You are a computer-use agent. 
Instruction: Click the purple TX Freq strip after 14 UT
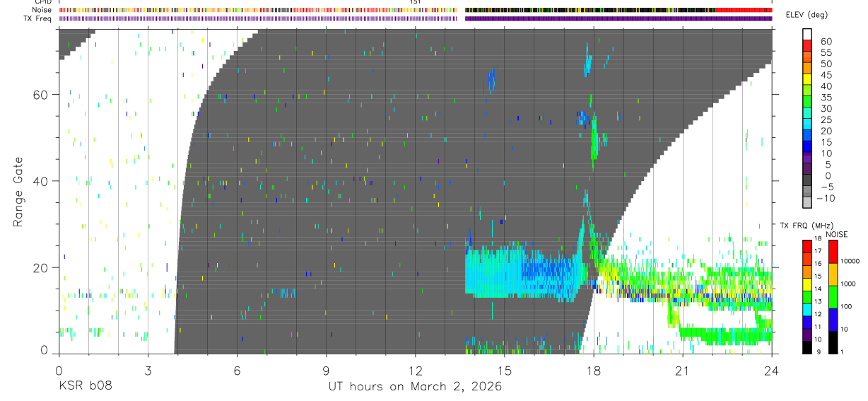click(x=618, y=18)
